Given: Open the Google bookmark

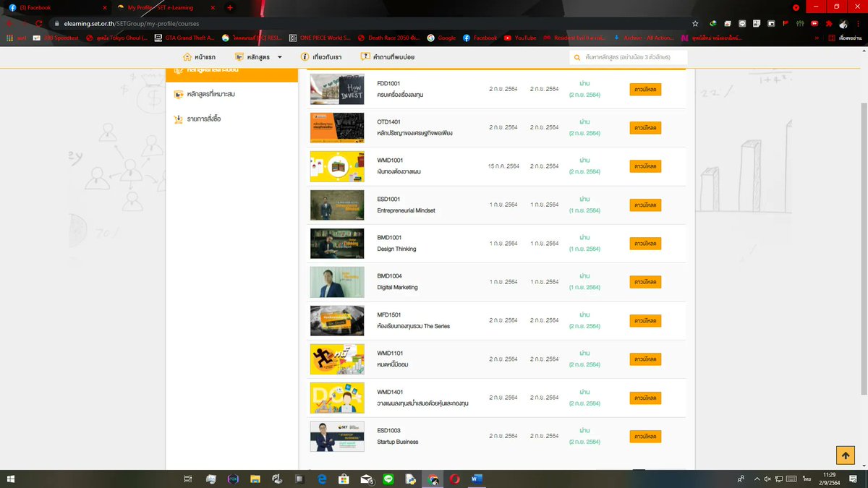Looking at the screenshot, I should (441, 38).
